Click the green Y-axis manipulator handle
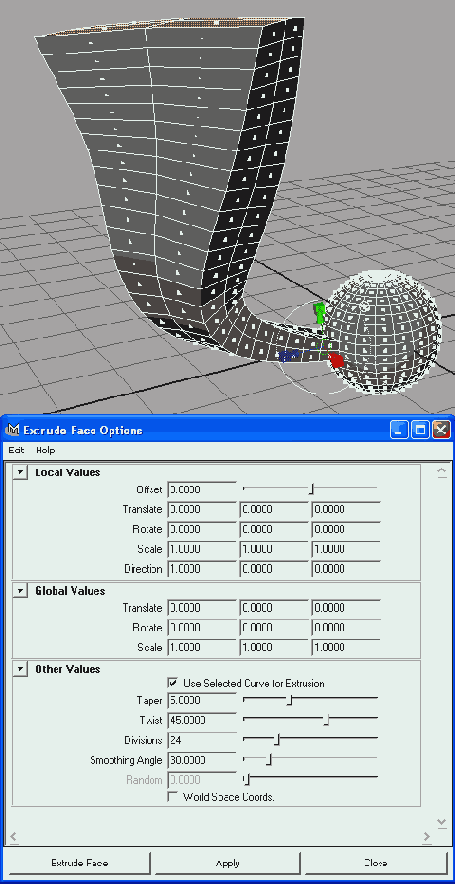 click(320, 314)
